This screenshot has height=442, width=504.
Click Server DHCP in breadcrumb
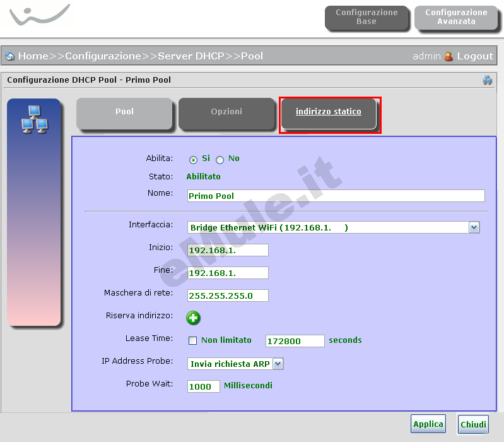191,56
